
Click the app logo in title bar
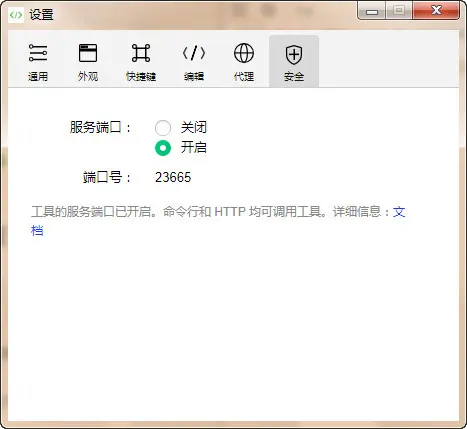(16, 15)
